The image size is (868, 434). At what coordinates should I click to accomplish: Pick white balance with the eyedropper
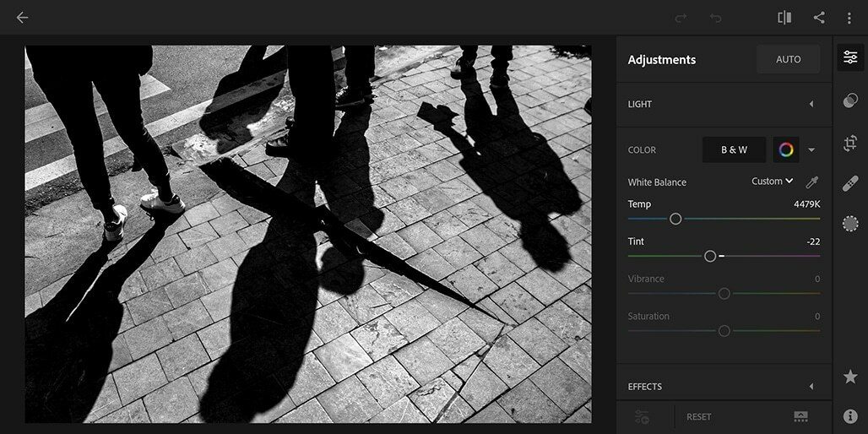click(x=811, y=182)
